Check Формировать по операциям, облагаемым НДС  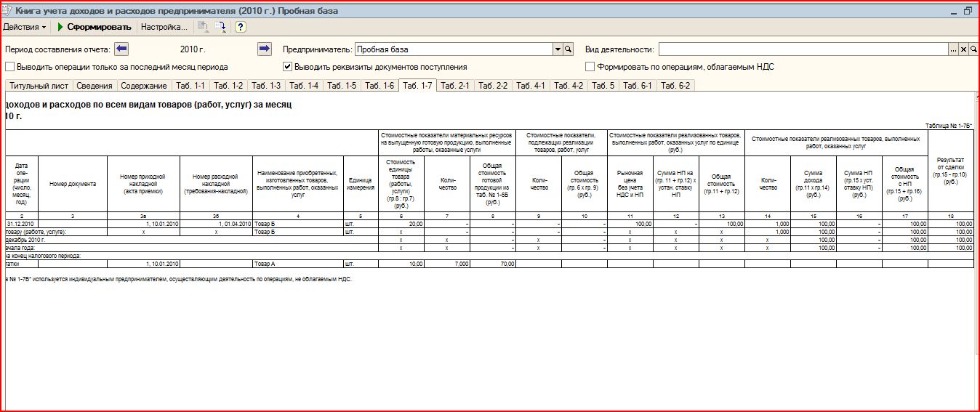pos(590,67)
